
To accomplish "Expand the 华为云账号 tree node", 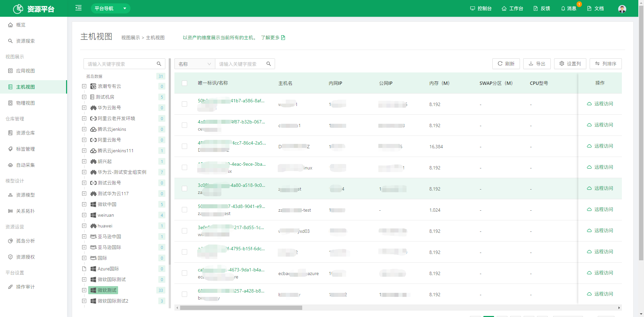I will click(x=84, y=108).
